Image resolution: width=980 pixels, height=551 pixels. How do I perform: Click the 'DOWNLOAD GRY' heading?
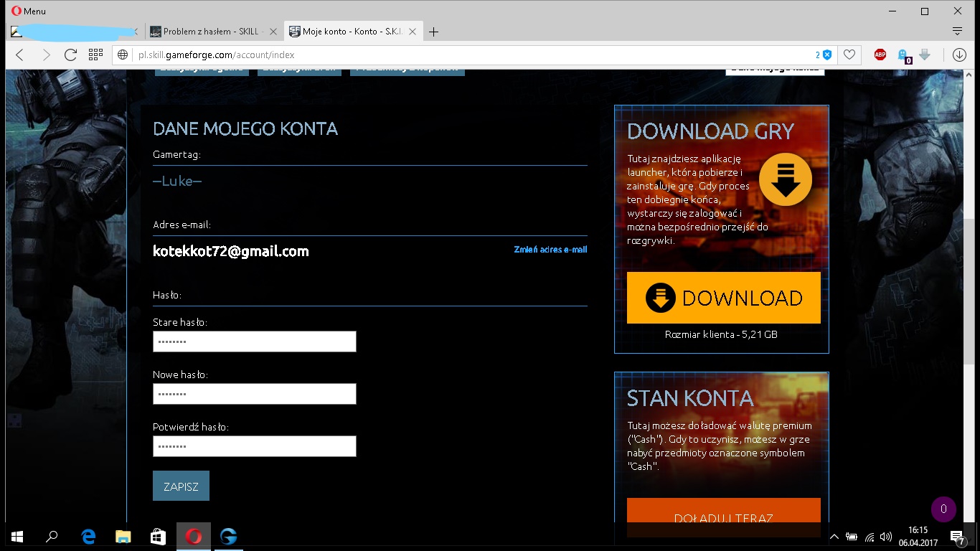coord(711,131)
